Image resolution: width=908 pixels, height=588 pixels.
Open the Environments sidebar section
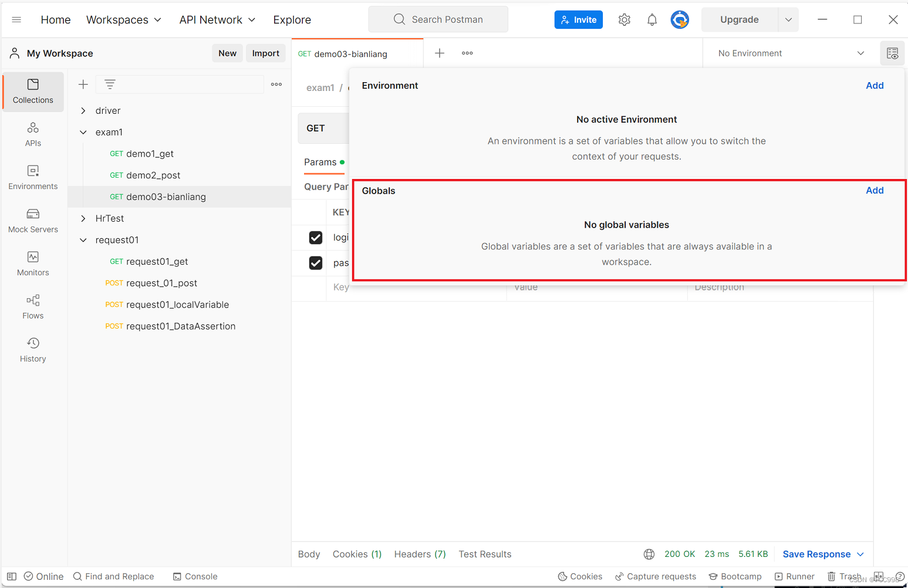point(33,178)
